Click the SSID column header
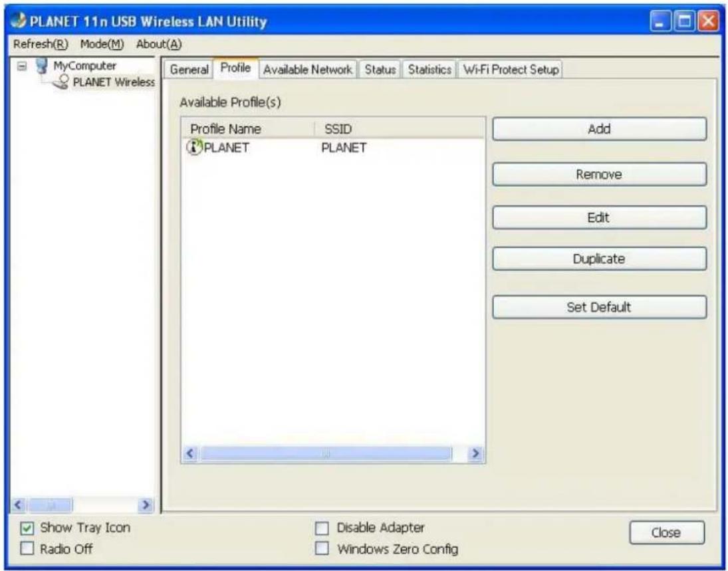728x571 pixels. coord(400,128)
